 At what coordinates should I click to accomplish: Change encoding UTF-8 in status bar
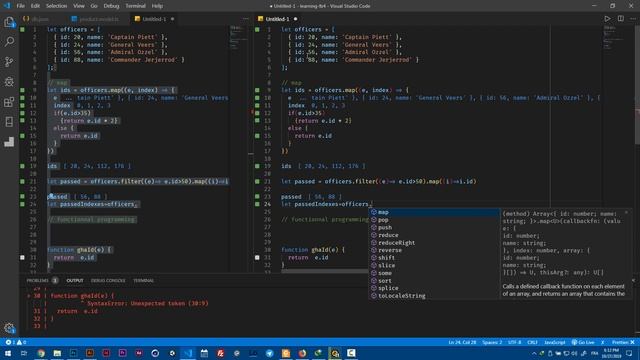(514, 342)
